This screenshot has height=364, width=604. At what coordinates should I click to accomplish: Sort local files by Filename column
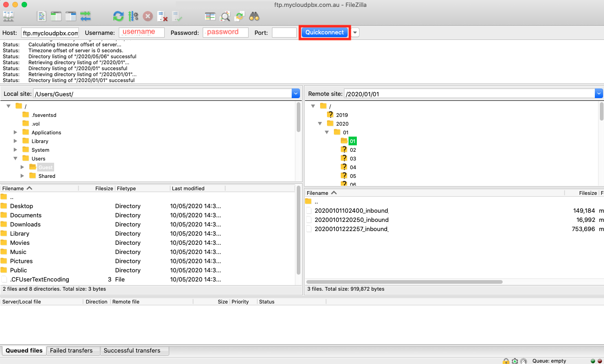pyautogui.click(x=39, y=188)
